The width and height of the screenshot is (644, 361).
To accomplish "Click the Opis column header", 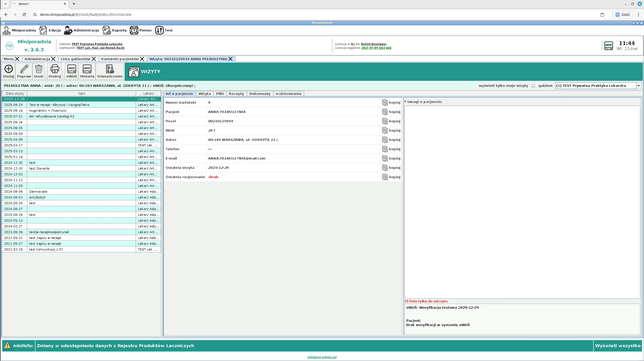I will (x=81, y=93).
